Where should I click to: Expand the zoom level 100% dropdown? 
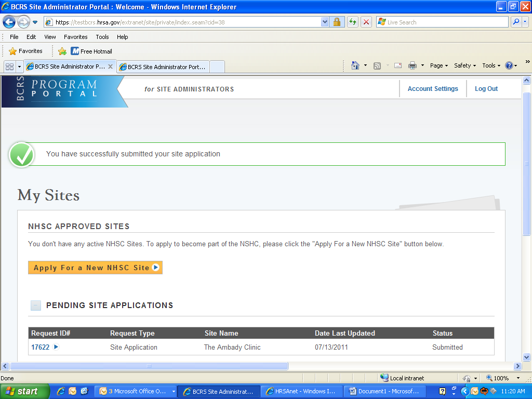517,378
